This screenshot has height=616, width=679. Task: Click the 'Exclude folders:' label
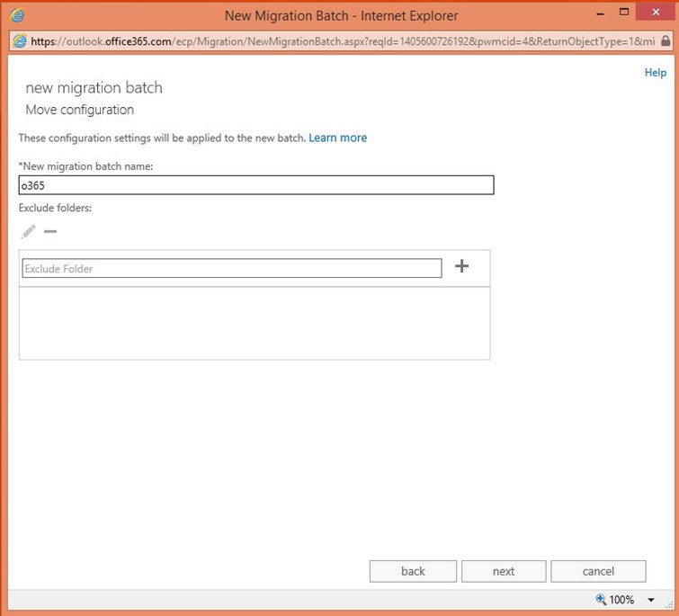[55, 208]
